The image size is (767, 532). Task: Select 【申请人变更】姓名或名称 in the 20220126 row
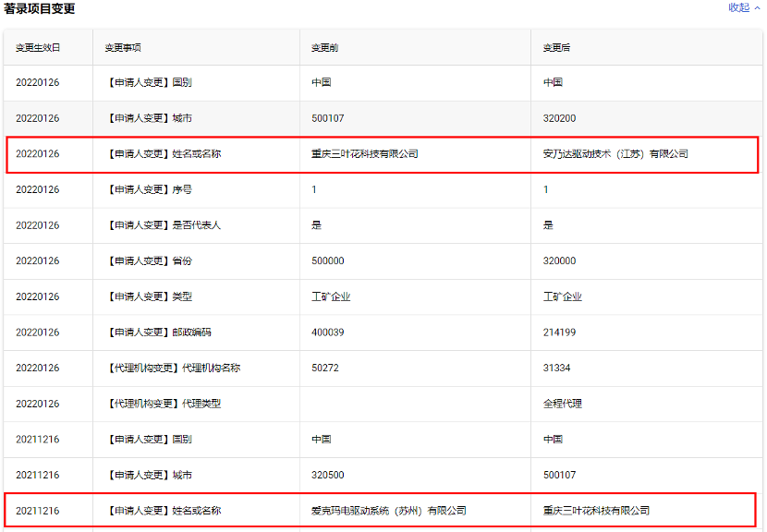tap(163, 153)
